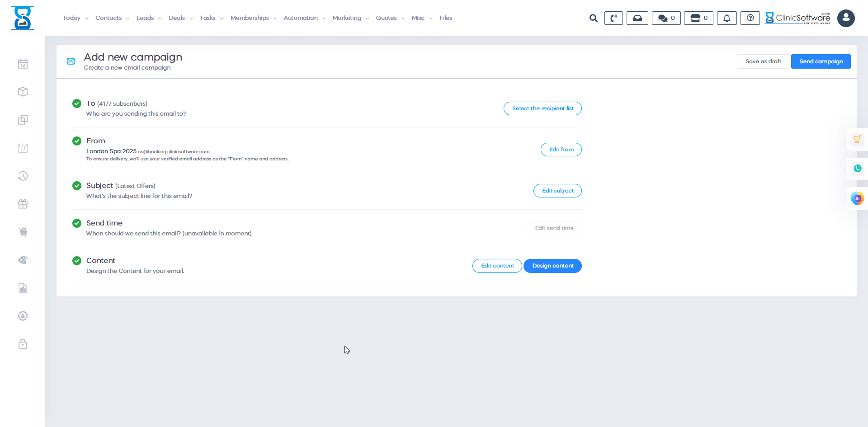868x427 pixels.
Task: Open the gift vouchers icon in the sidebar
Action: 23,204
